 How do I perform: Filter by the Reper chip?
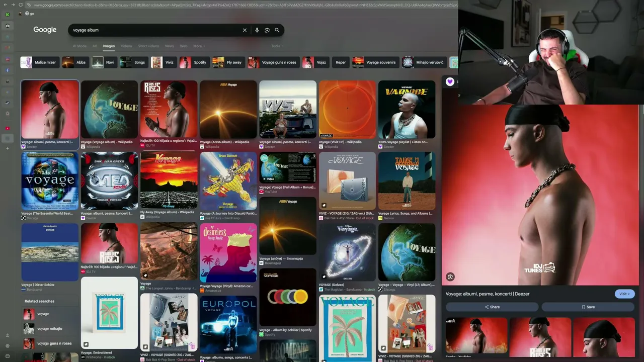pyautogui.click(x=341, y=62)
